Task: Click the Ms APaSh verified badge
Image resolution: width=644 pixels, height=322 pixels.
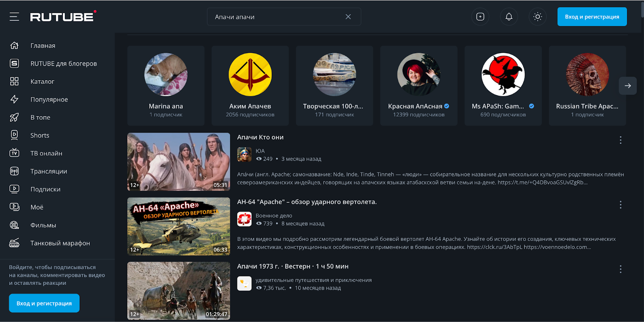Action: (532, 106)
